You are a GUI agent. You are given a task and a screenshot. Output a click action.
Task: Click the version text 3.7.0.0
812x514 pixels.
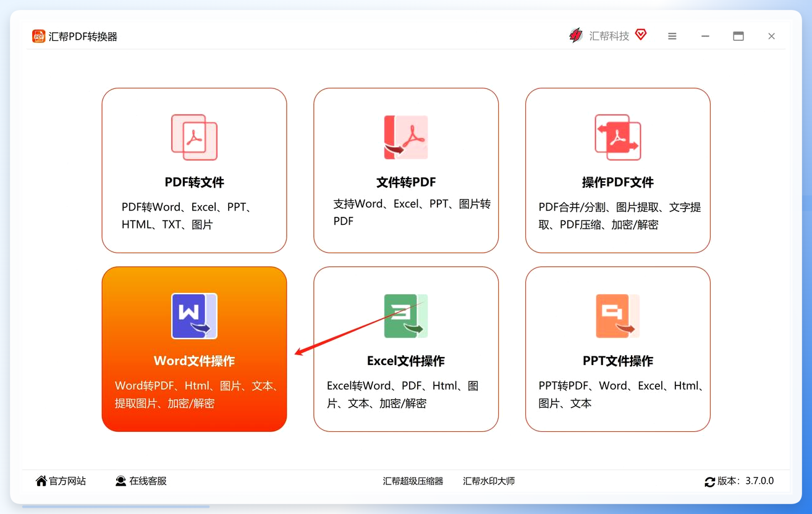click(x=759, y=481)
